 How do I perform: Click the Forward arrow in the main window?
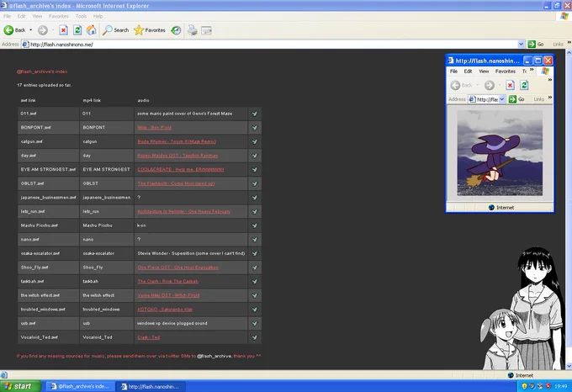(x=43, y=30)
